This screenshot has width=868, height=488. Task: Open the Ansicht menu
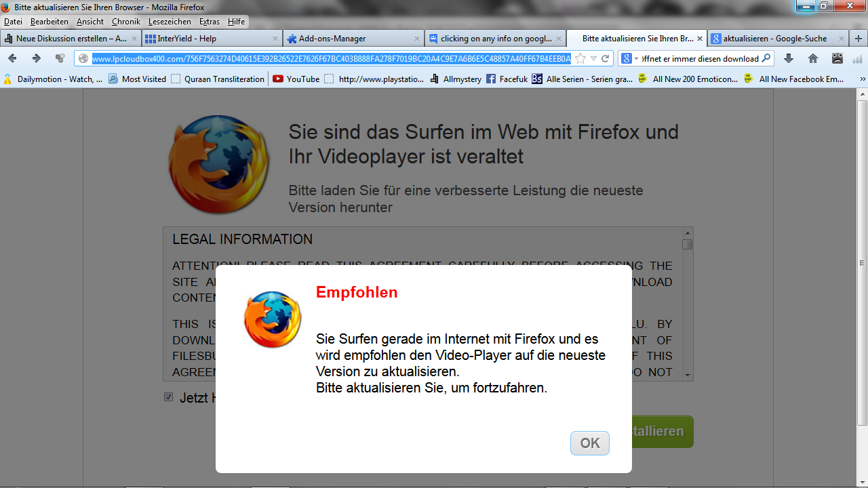90,22
